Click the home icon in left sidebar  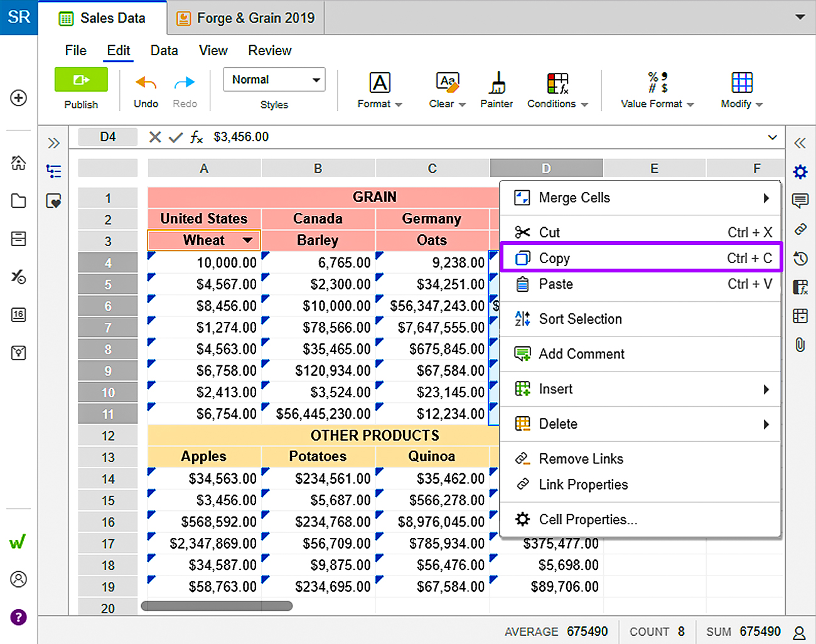click(19, 163)
